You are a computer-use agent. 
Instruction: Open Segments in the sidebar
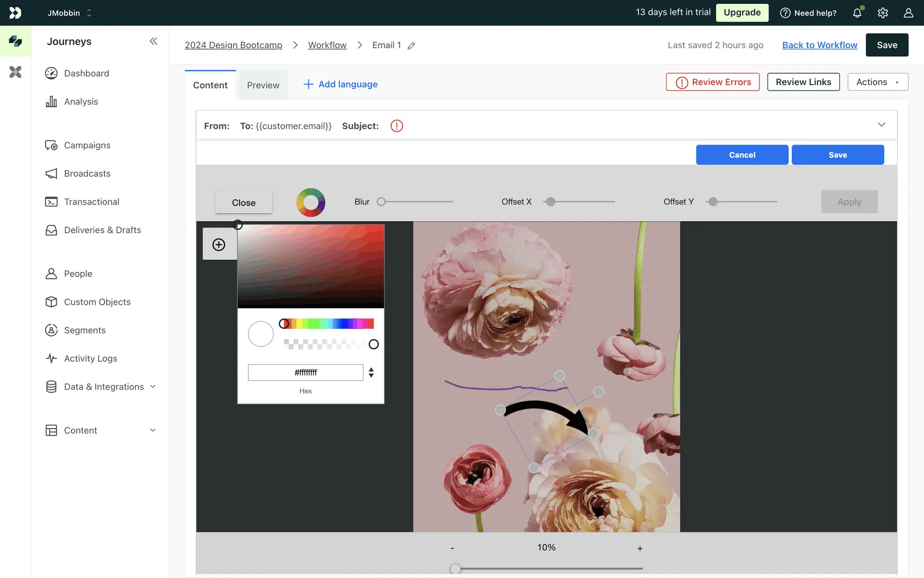pos(85,330)
